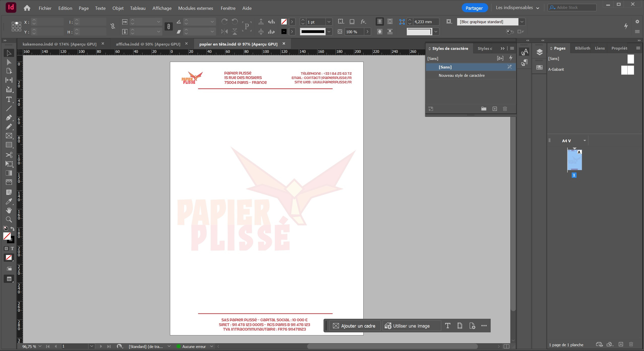Select the Note tool

pyautogui.click(x=9, y=192)
